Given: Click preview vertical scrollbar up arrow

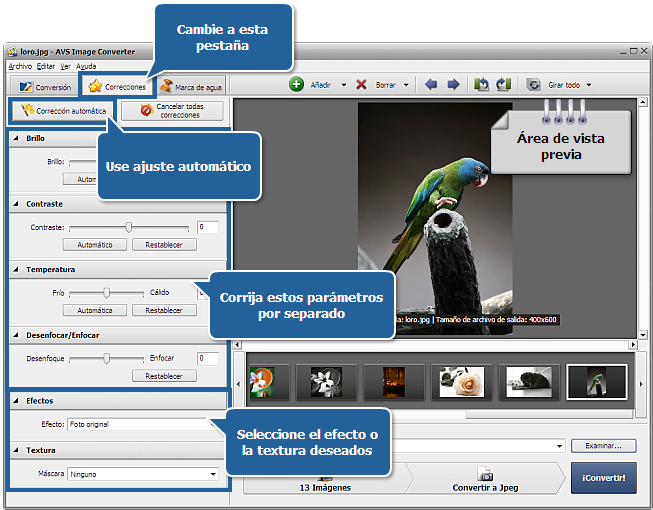Looking at the screenshot, I should coord(643,102).
